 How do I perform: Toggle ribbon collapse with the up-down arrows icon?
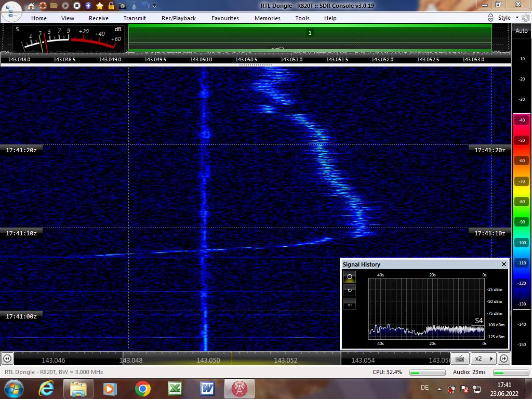click(x=490, y=18)
